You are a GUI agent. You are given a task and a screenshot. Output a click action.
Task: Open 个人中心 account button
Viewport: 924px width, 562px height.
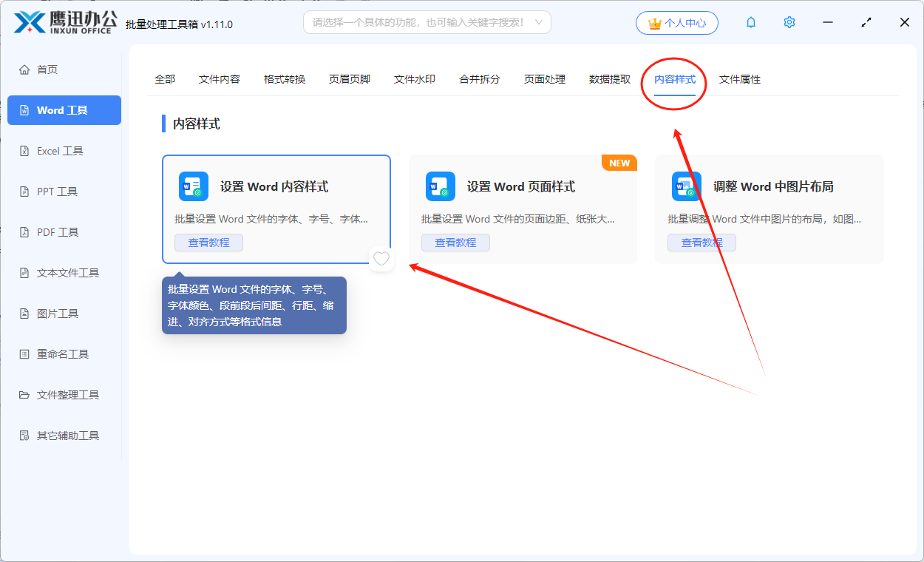677,23
